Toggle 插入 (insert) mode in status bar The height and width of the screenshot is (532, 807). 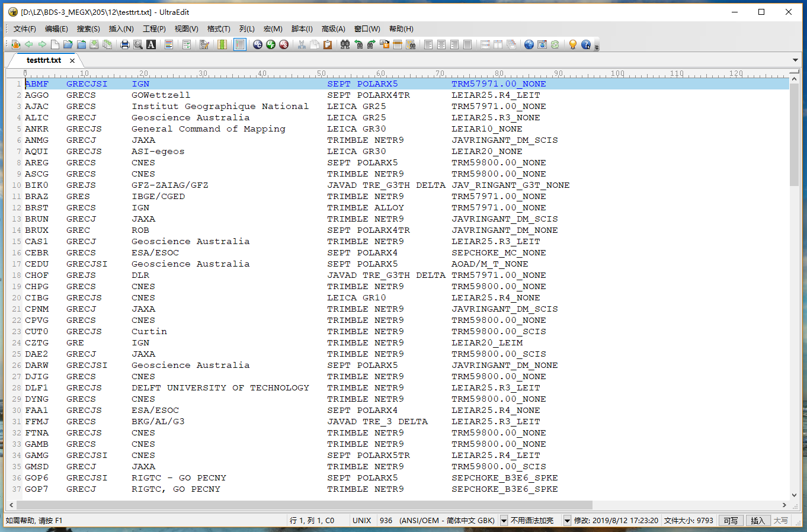[x=758, y=520]
